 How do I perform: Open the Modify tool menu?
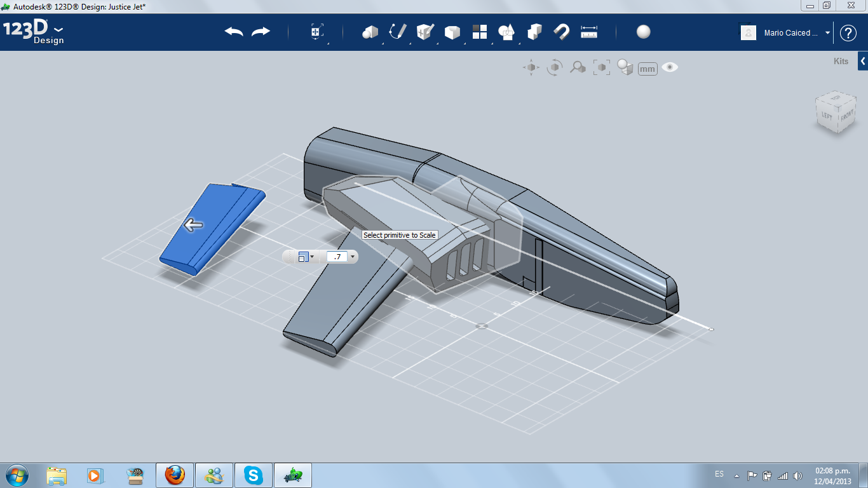point(452,32)
